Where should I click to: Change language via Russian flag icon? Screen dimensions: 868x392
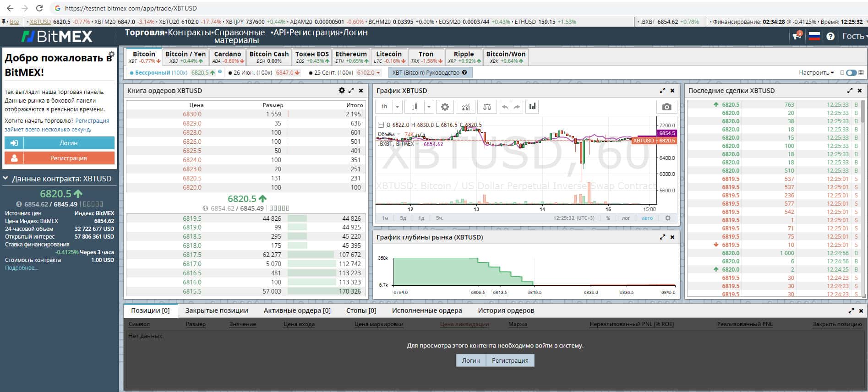pyautogui.click(x=814, y=36)
